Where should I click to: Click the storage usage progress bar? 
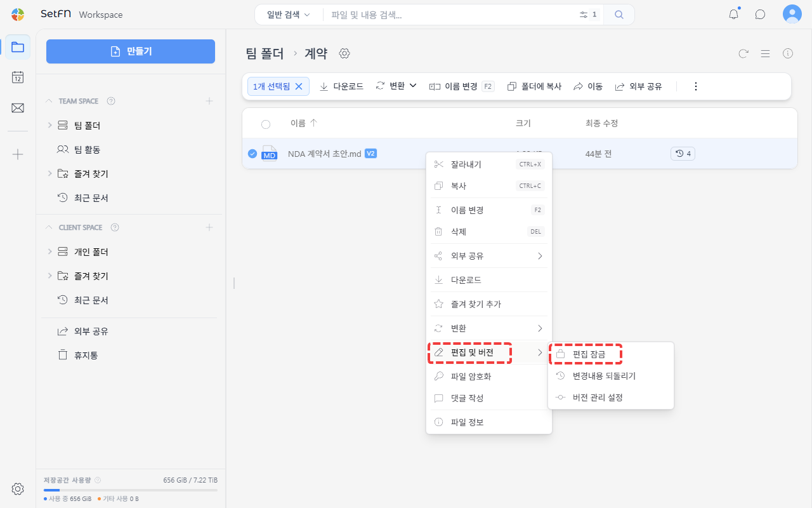tap(131, 490)
